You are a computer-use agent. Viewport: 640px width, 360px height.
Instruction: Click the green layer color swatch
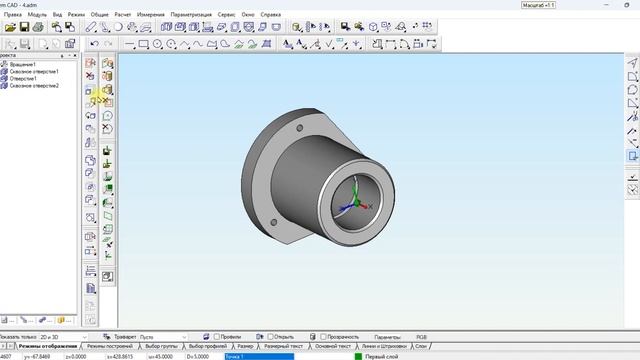coord(358,356)
